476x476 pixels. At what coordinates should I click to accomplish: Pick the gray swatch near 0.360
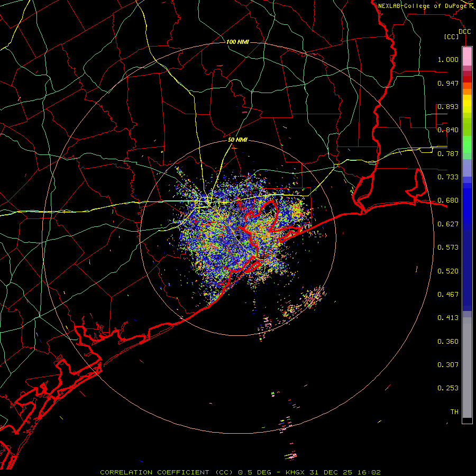(467, 368)
